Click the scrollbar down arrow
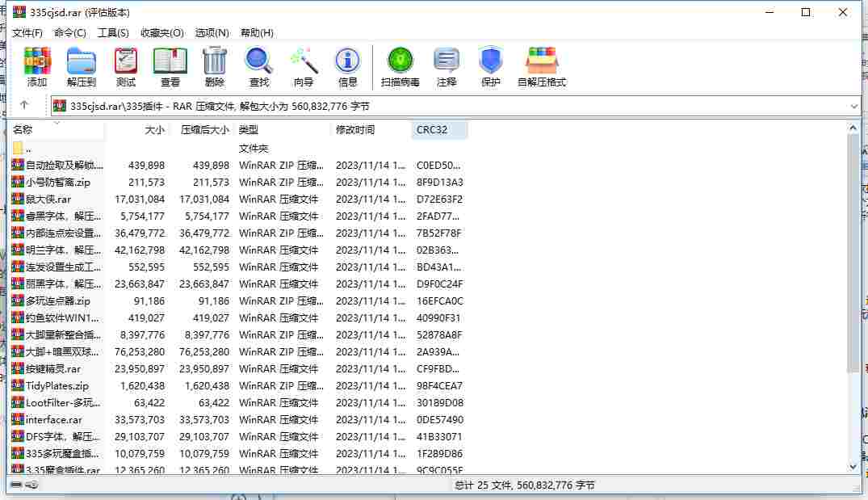 (853, 467)
